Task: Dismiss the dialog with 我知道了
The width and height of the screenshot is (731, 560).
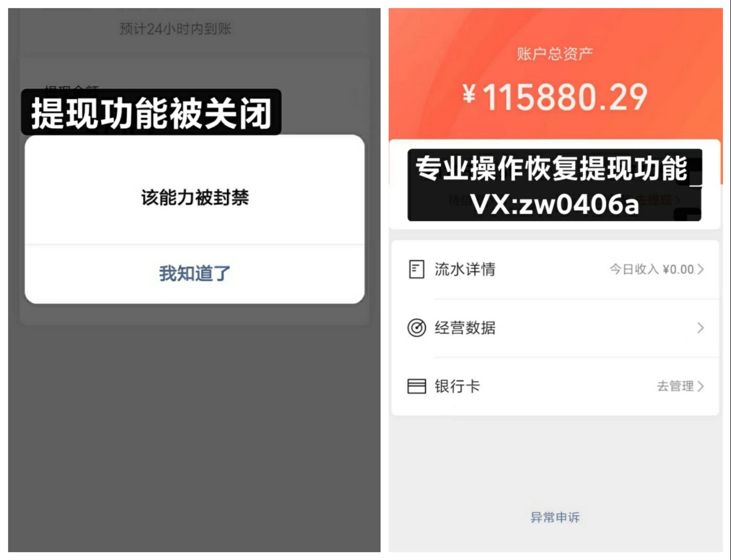Action: point(195,274)
